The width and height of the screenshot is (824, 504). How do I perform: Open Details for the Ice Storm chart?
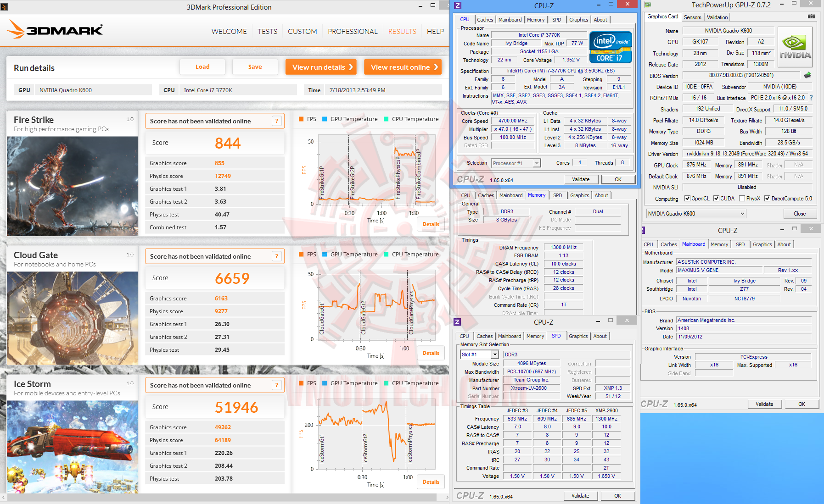(431, 482)
